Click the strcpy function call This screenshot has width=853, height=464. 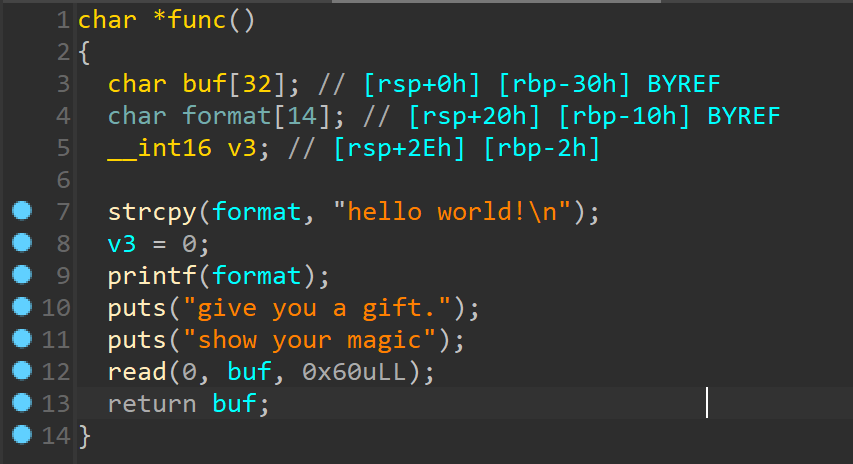click(x=152, y=212)
